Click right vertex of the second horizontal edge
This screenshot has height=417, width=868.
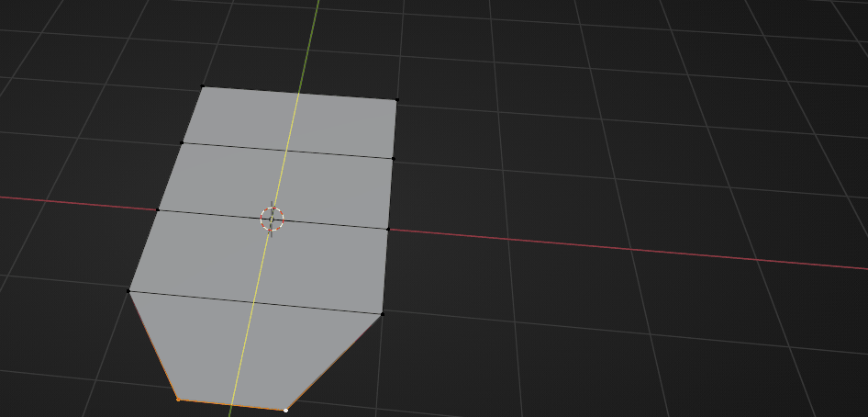[x=394, y=158]
